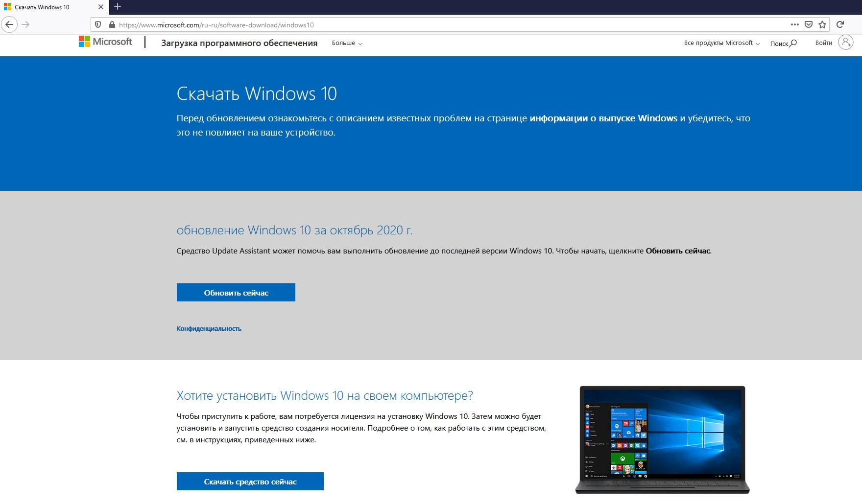
Task: Open the 'Конфиденциальность' link
Action: (209, 329)
